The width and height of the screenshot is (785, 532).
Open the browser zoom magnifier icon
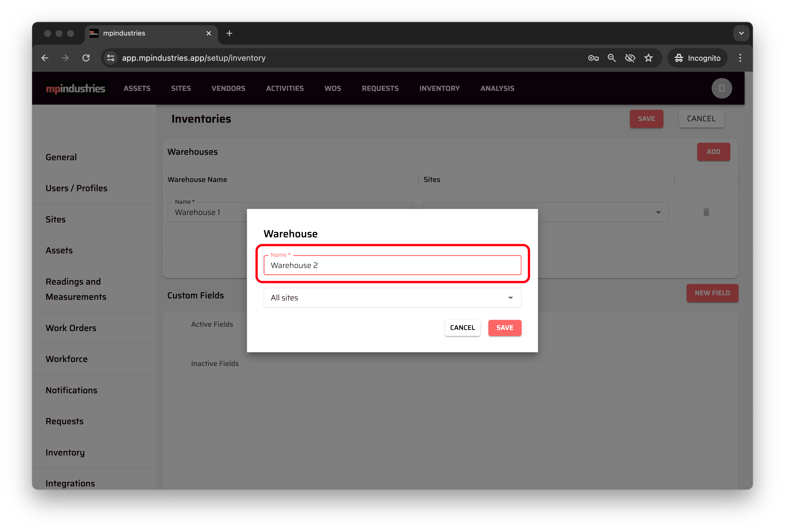pyautogui.click(x=611, y=58)
